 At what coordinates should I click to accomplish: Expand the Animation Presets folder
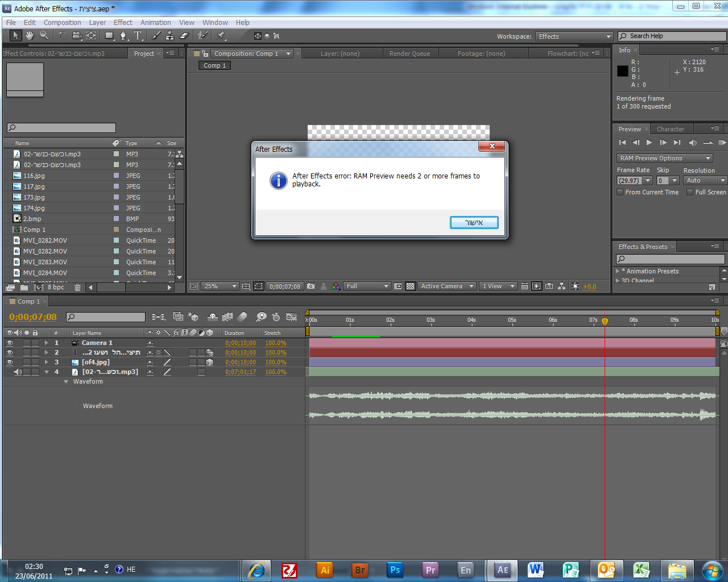[x=618, y=272]
